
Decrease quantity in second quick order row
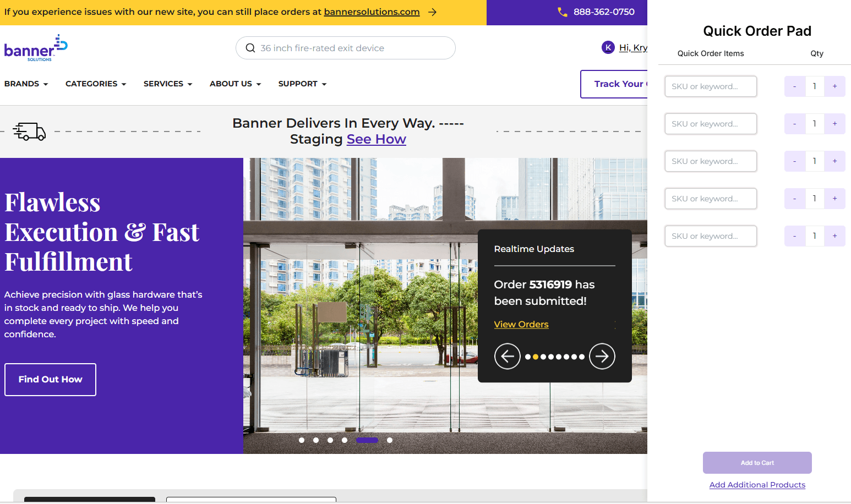click(x=794, y=124)
